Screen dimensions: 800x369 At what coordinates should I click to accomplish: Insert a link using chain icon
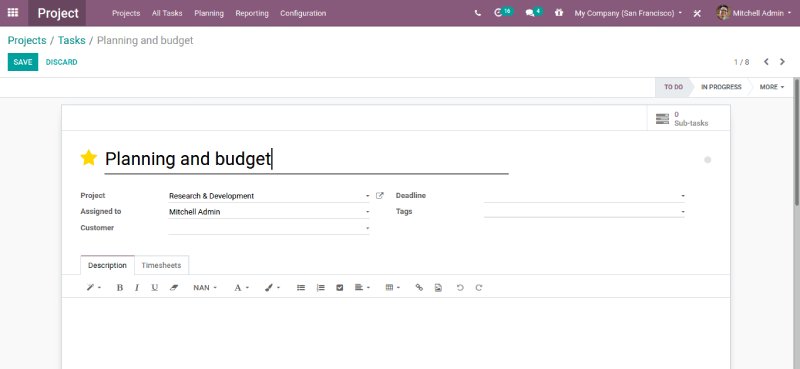(419, 287)
